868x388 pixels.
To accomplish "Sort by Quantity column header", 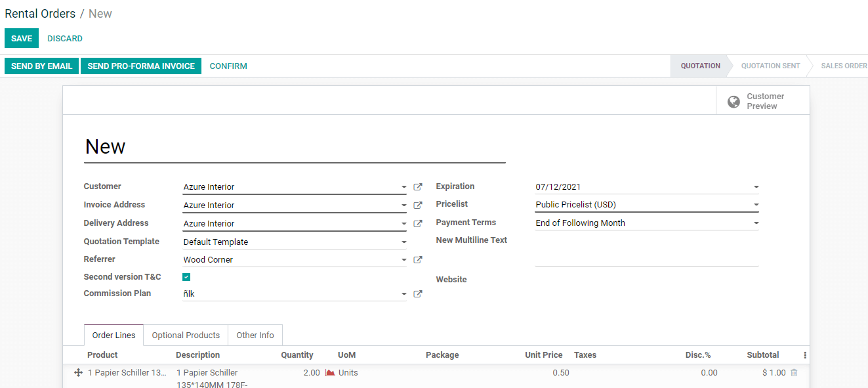I will [x=297, y=355].
